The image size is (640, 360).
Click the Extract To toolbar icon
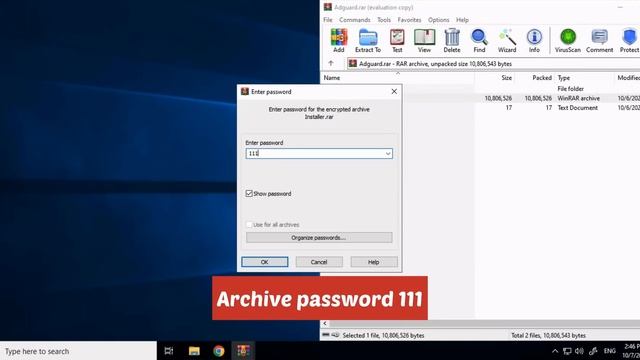368,40
